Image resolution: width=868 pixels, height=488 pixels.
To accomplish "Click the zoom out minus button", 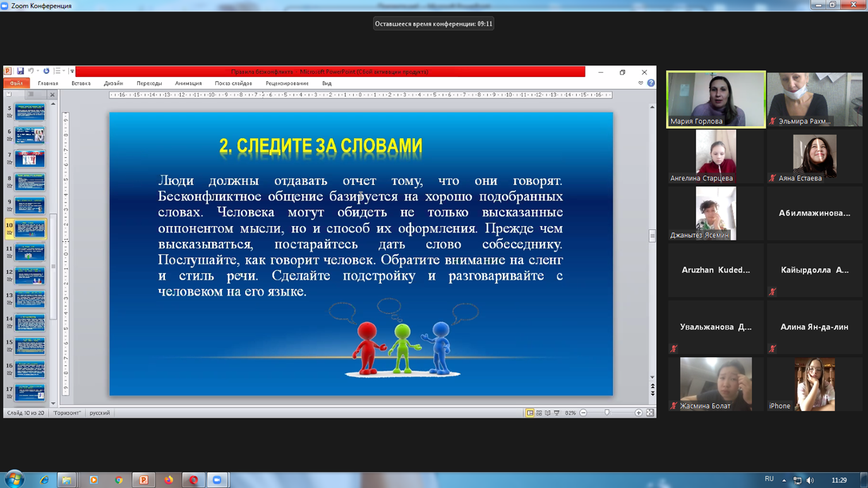I will (583, 413).
